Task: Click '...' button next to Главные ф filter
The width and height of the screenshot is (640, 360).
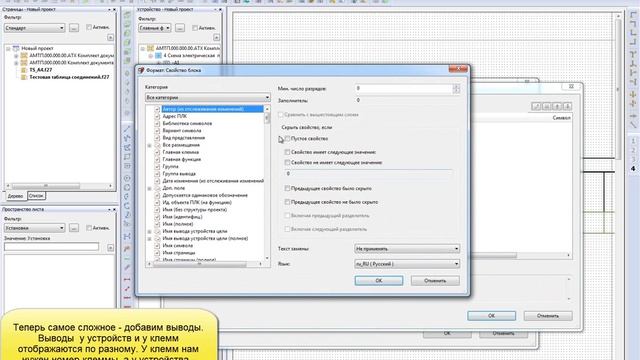Action: pos(180,28)
